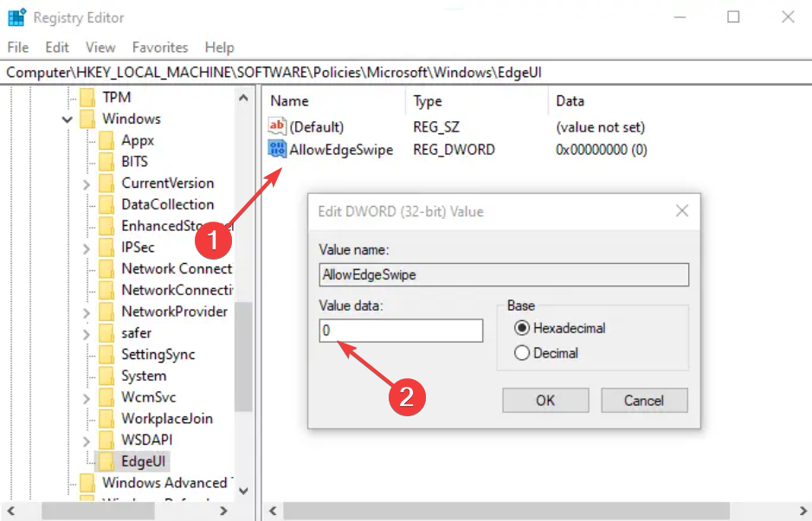The width and height of the screenshot is (812, 521).
Task: Open the Help menu
Action: (x=220, y=47)
